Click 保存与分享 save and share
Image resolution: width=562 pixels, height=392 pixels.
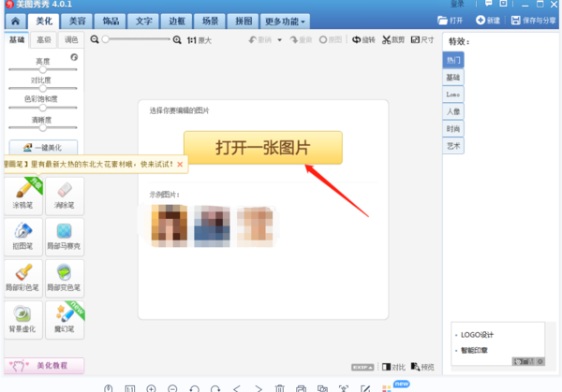point(534,21)
